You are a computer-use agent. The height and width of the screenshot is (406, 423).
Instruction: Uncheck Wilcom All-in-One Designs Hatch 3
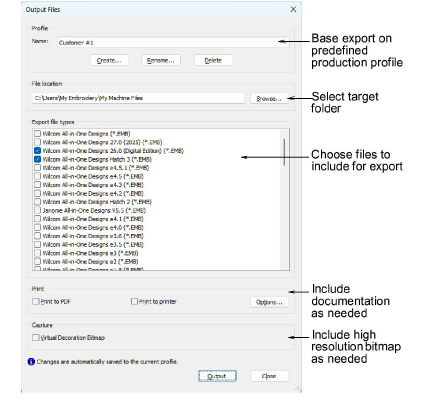37,159
